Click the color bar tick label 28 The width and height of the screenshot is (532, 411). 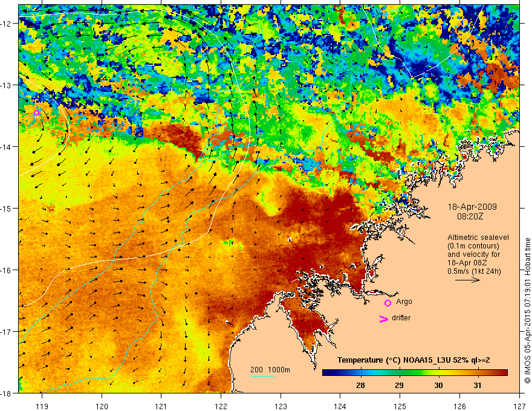click(360, 385)
